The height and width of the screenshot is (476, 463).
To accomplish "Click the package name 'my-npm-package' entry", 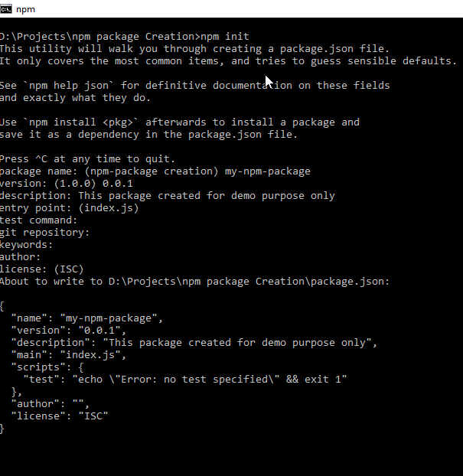I will point(268,171).
